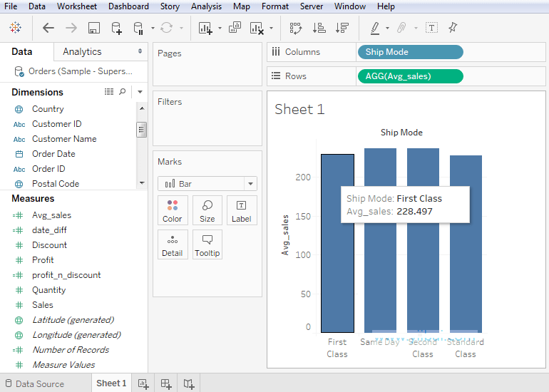The width and height of the screenshot is (549, 392).
Task: Sort descending using toolbar icon
Action: point(342,28)
